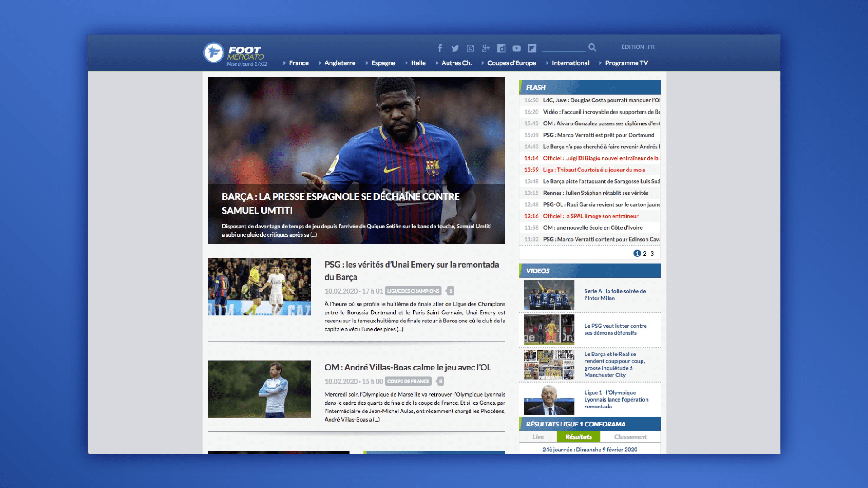Go to flash pagination page 3
This screenshot has height=488, width=868.
coord(652,254)
